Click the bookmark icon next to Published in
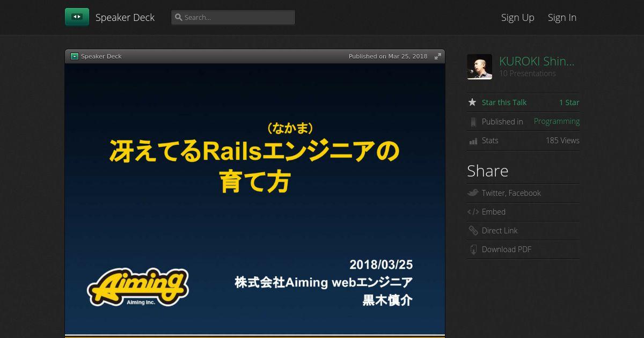The width and height of the screenshot is (644, 338). (x=473, y=122)
